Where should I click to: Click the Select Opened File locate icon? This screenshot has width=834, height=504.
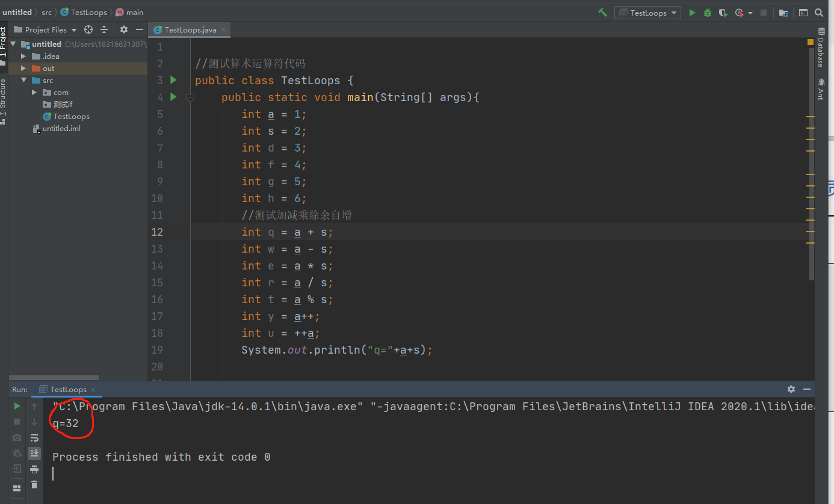88,29
